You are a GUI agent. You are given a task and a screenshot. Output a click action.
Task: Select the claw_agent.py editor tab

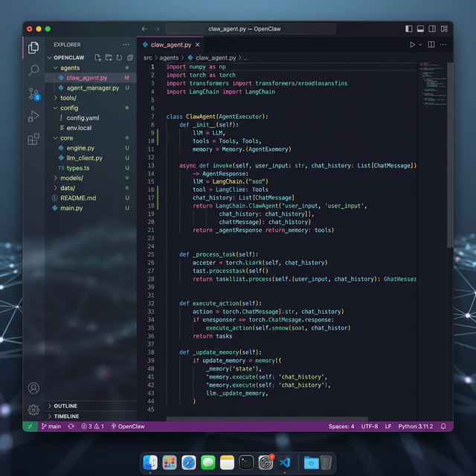pos(170,45)
